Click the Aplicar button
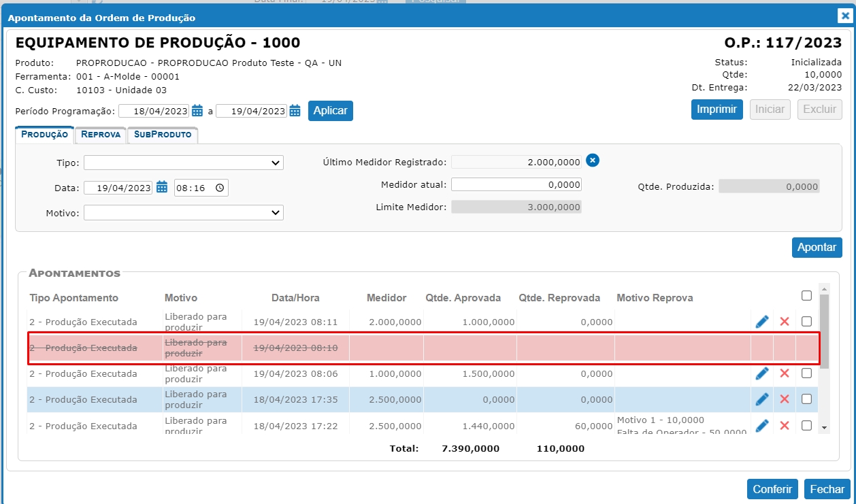 331,111
